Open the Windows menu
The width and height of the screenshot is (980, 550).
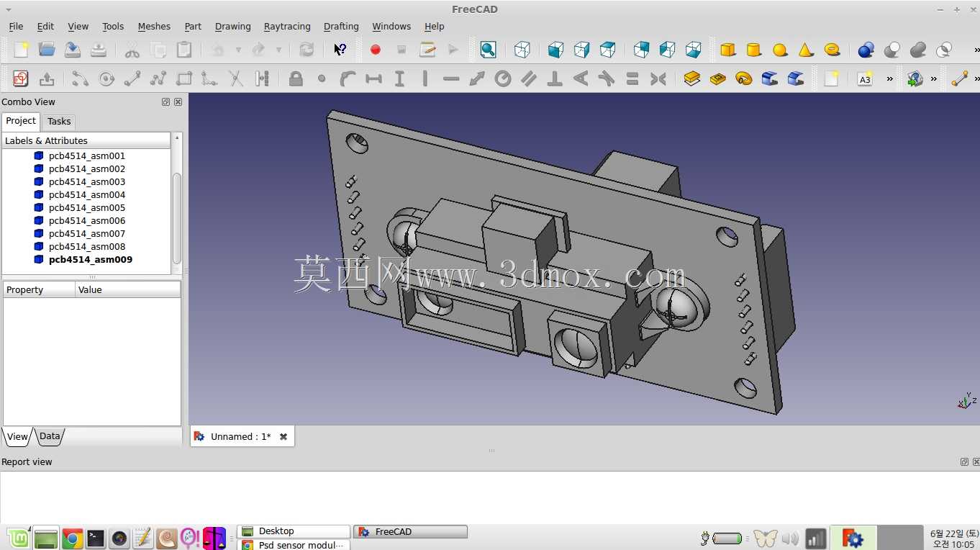point(391,27)
